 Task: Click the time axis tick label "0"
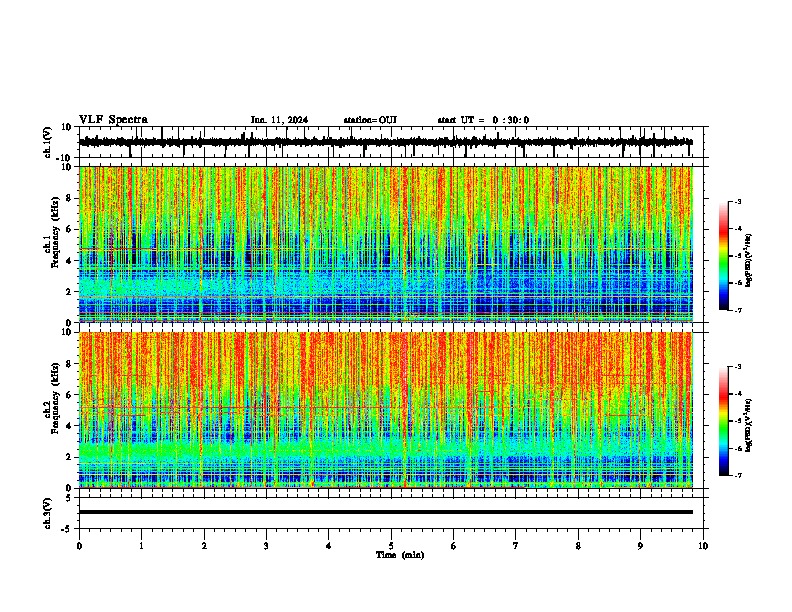[x=79, y=546]
